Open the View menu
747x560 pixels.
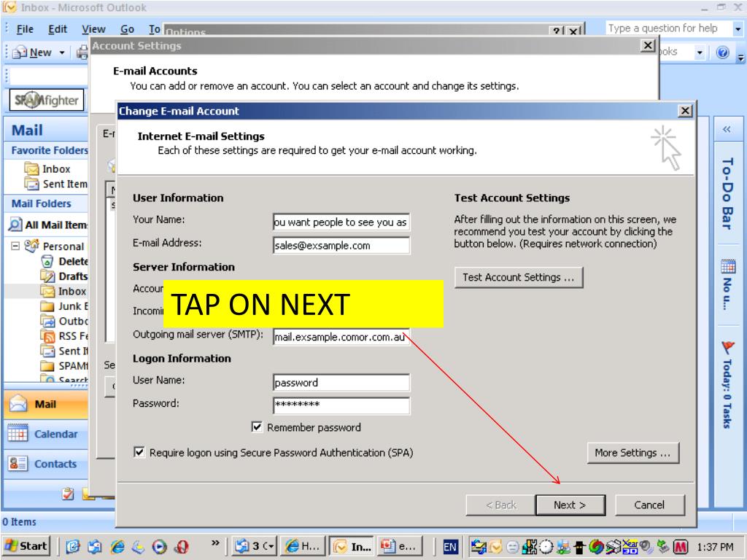(93, 29)
